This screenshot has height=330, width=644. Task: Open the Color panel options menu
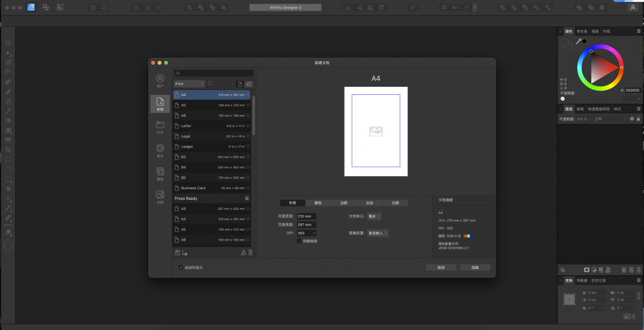pyautogui.click(x=639, y=31)
